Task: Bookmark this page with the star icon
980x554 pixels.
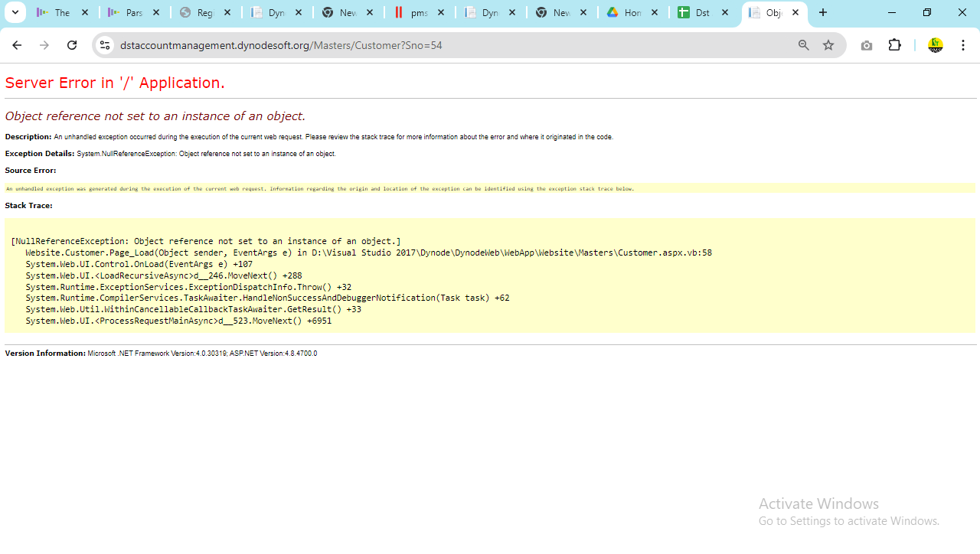Action: pyautogui.click(x=828, y=45)
